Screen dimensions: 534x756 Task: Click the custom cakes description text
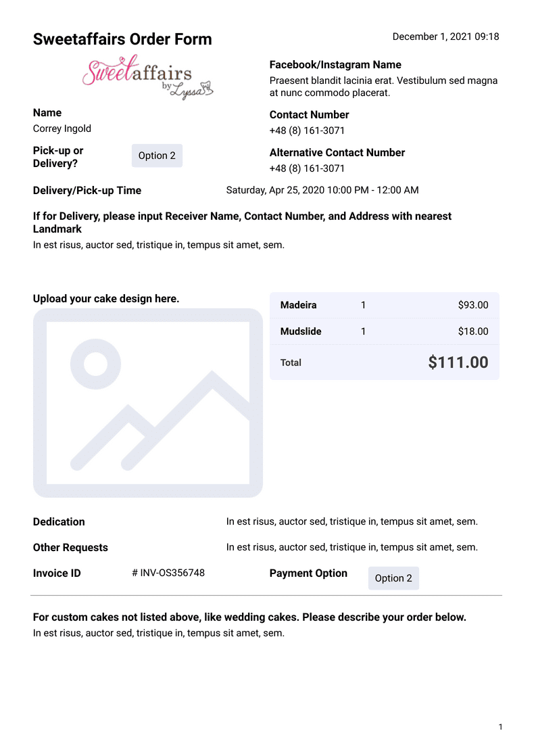click(x=159, y=634)
